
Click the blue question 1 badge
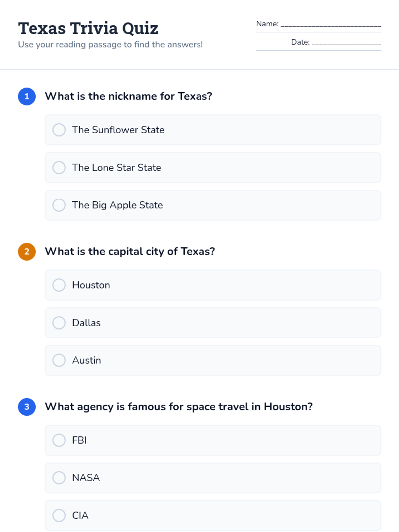coord(27,96)
